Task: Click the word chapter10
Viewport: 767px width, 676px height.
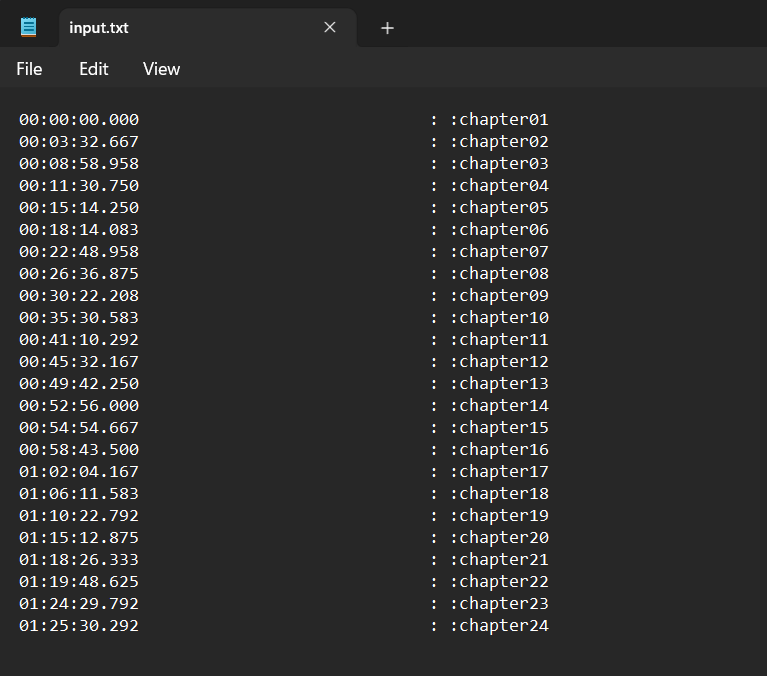Action: (504, 317)
